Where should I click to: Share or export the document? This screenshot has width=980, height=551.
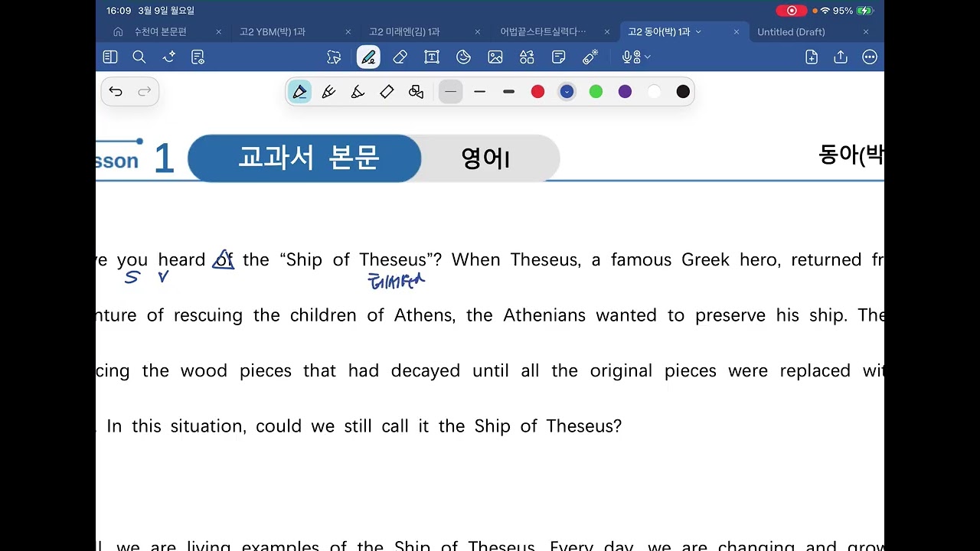click(841, 57)
